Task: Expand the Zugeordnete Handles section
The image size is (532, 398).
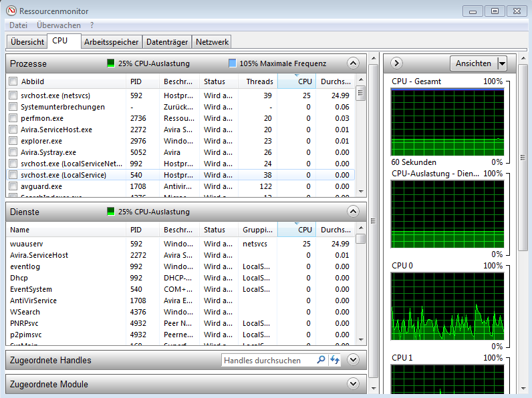Action: 353,360
